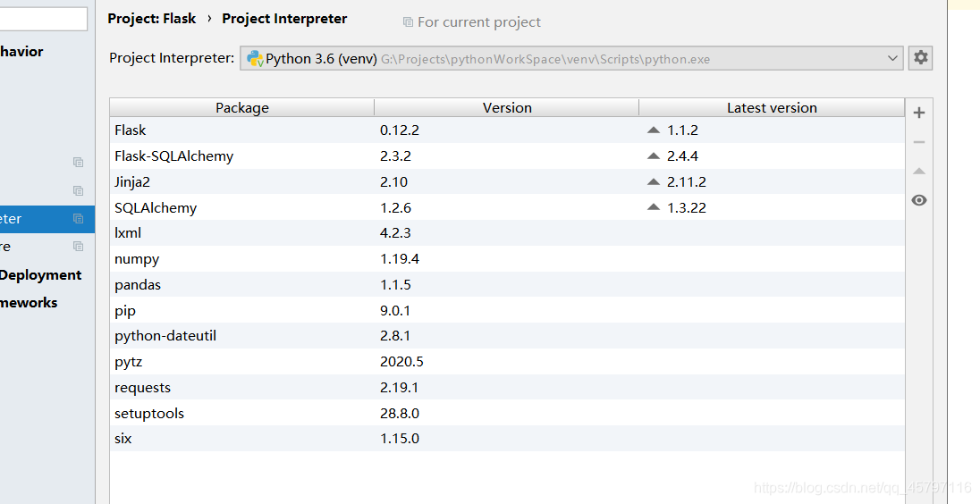Viewport: 980px width, 504px height.
Task: Select the Jinja2 package row
Action: pos(507,181)
